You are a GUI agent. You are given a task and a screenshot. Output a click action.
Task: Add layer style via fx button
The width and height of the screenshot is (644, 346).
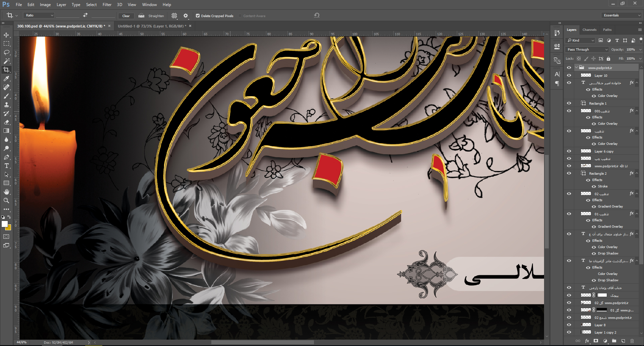[x=587, y=341]
